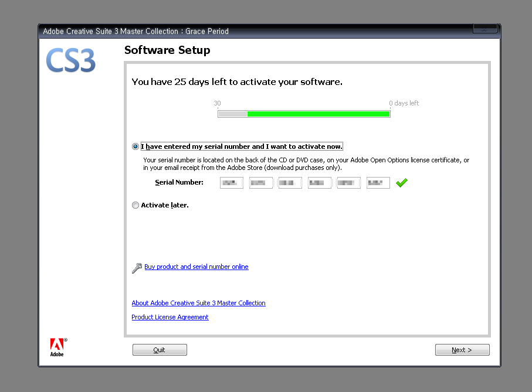Image resolution: width=532 pixels, height=392 pixels.
Task: Click into the fourth serial number box
Action: [x=320, y=183]
